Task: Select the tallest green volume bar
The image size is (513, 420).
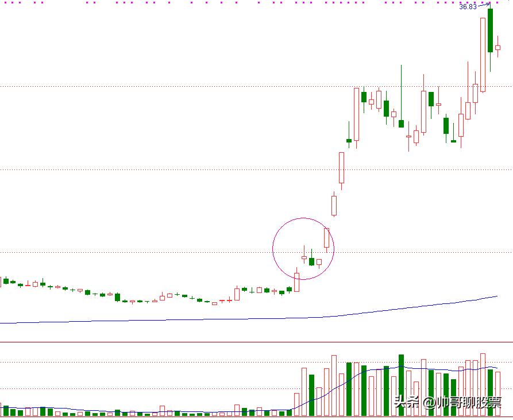Action: pyautogui.click(x=401, y=385)
